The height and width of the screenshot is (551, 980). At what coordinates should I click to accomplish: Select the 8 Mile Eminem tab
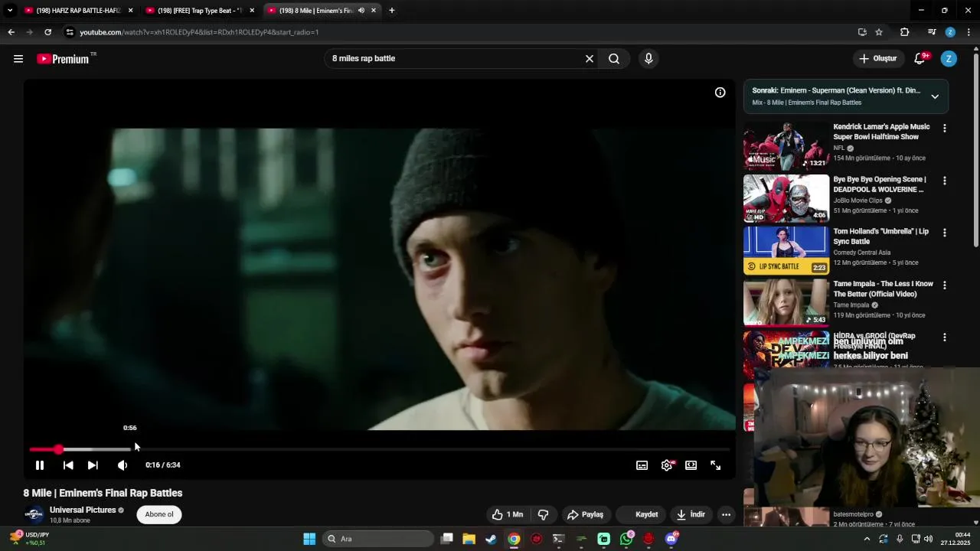click(314, 11)
